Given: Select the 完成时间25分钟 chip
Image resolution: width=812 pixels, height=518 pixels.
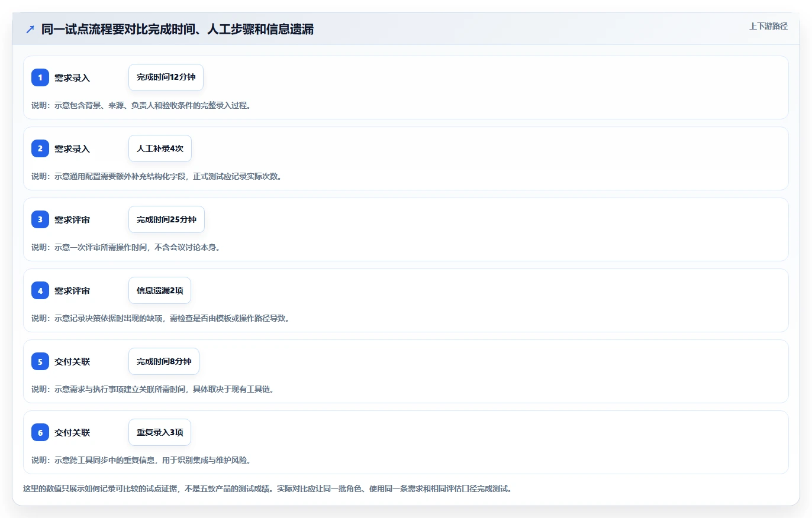Looking at the screenshot, I should pos(166,219).
